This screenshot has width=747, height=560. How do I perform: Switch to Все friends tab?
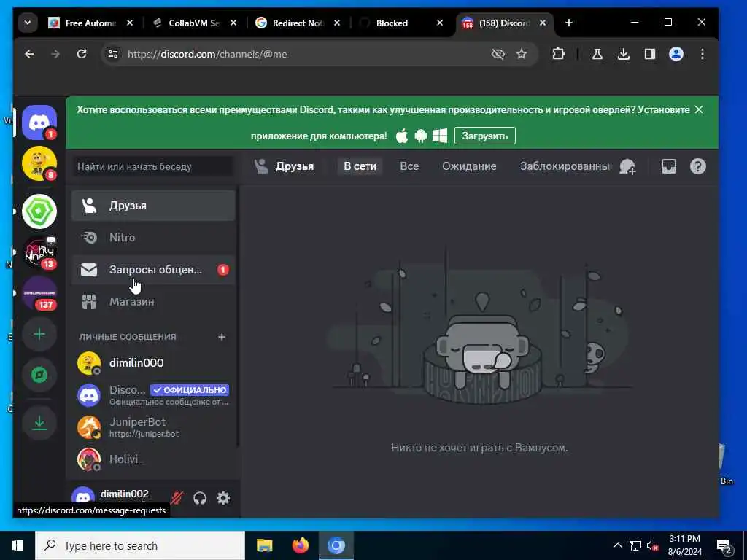pyautogui.click(x=409, y=166)
